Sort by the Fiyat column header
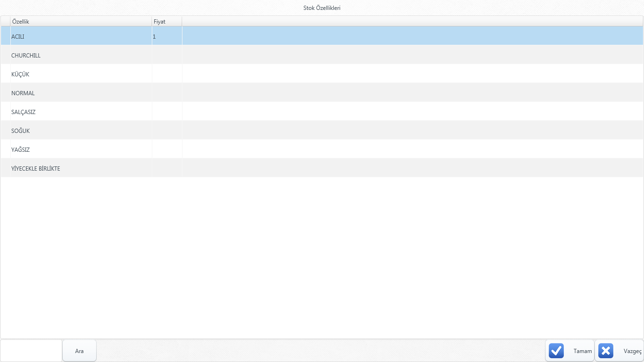 (x=166, y=22)
